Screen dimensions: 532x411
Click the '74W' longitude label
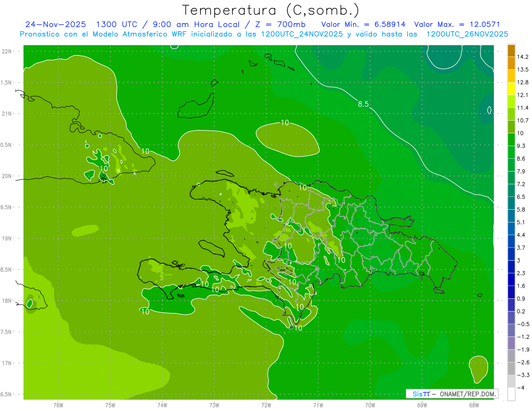[x=162, y=405]
